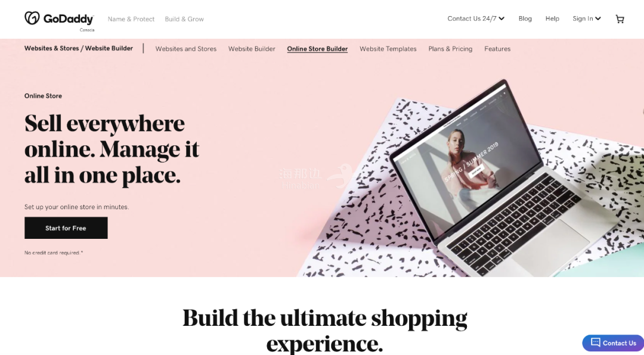The width and height of the screenshot is (644, 355).
Task: Click the chat bubble icon in Contact Us
Action: point(596,342)
